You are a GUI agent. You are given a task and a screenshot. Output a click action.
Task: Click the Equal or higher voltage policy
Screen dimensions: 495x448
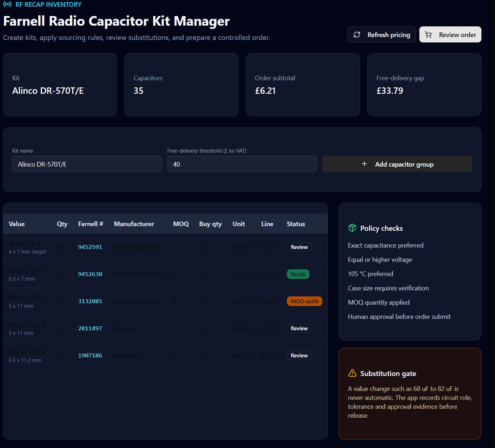click(x=380, y=259)
